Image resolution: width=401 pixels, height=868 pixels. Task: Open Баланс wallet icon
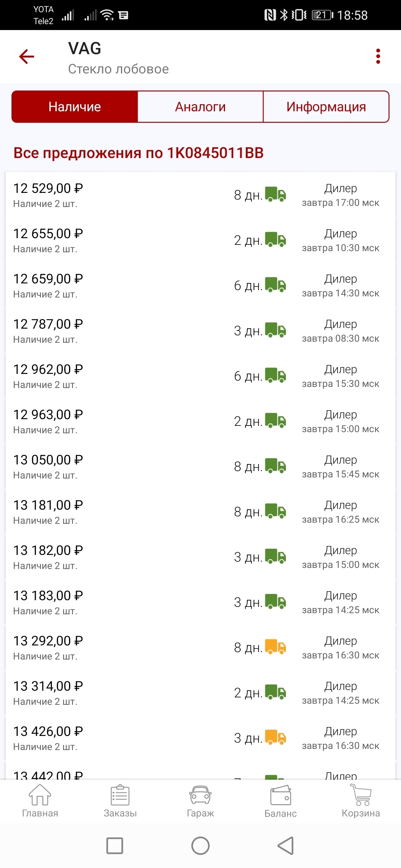pos(280,795)
